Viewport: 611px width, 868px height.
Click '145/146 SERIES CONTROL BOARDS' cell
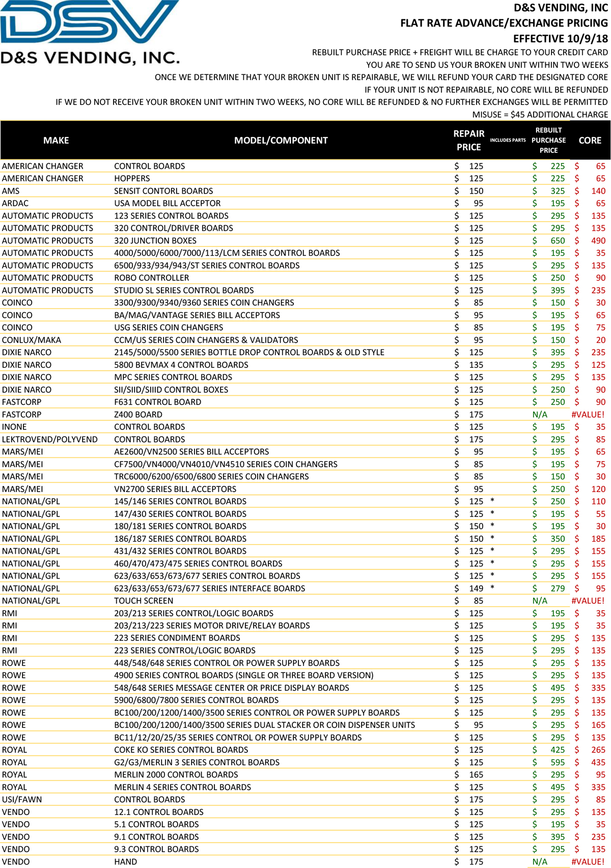[x=180, y=501]
